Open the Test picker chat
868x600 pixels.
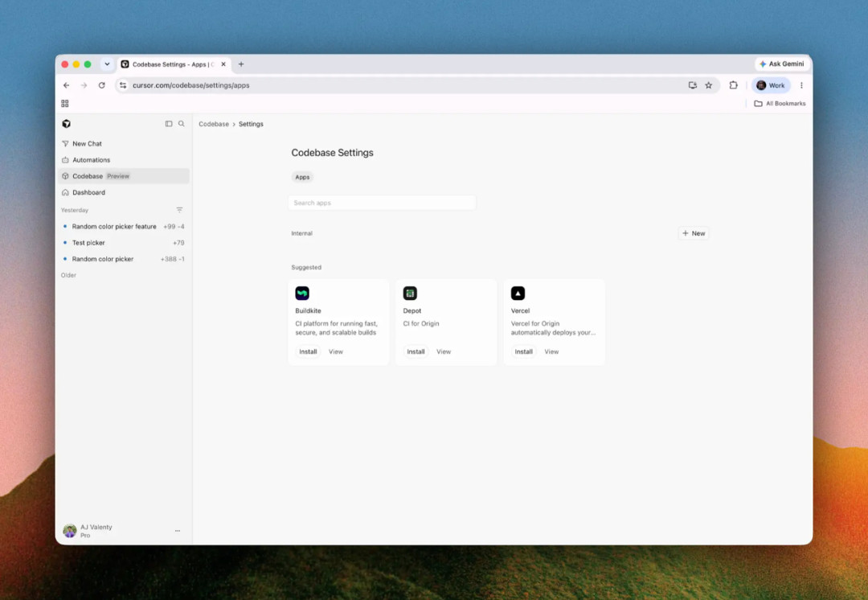(124, 243)
